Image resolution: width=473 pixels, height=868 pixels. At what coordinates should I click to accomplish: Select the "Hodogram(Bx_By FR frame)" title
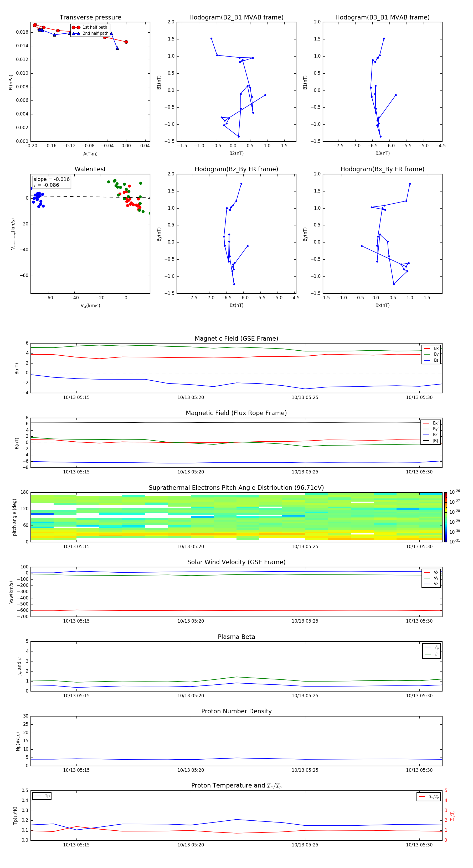tap(382, 169)
